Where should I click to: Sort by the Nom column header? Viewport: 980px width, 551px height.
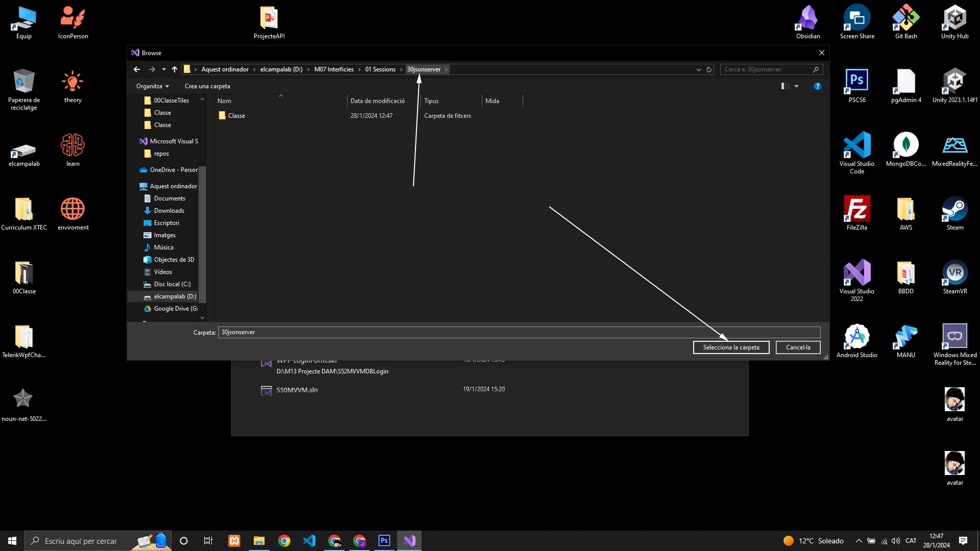[x=225, y=101]
